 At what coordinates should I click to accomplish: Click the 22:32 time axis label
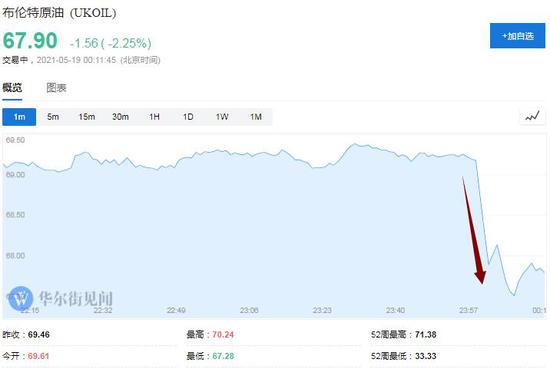pos(103,310)
